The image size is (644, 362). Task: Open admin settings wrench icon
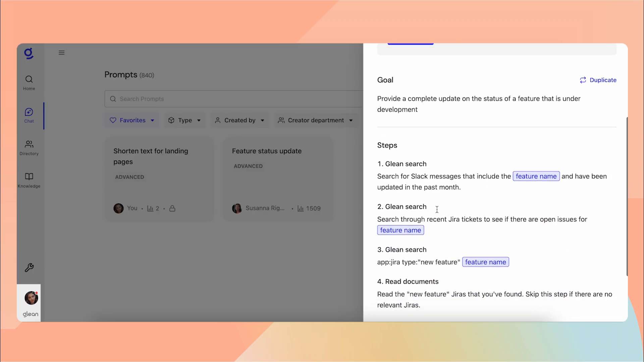tap(29, 267)
